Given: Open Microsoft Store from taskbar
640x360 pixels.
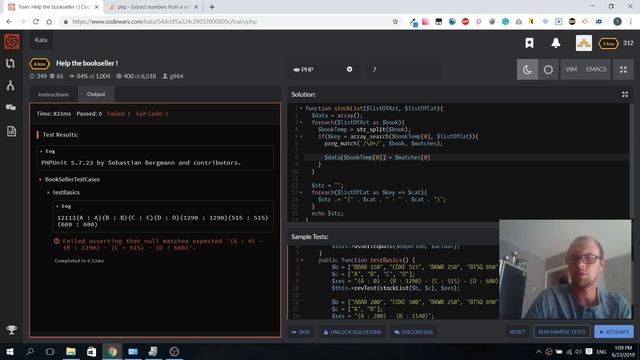Looking at the screenshot, I should (91, 351).
